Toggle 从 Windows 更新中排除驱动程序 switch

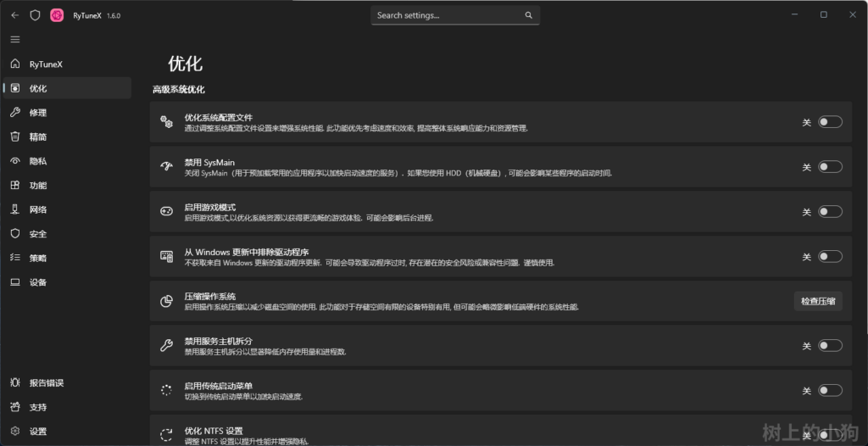(830, 257)
